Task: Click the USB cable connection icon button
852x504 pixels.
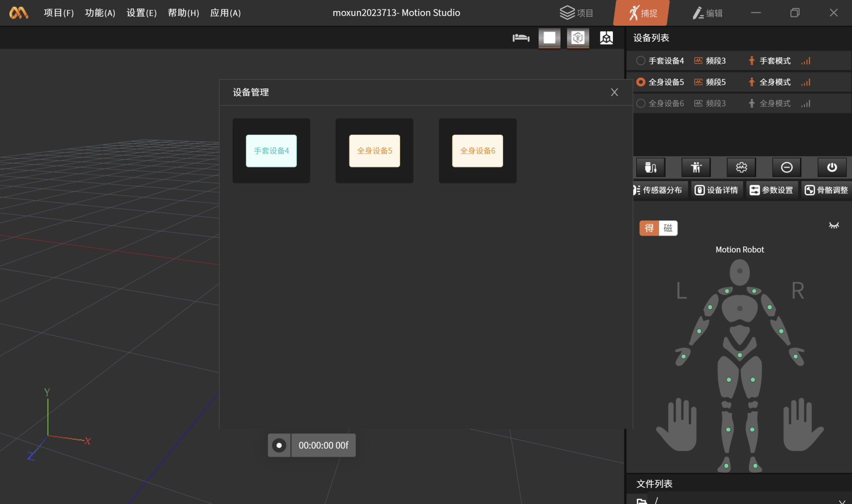Action: [x=650, y=168]
